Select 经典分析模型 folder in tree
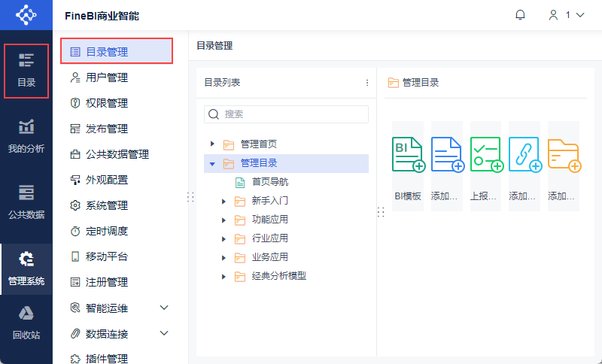Viewport: 602px width, 364px height. pos(278,276)
